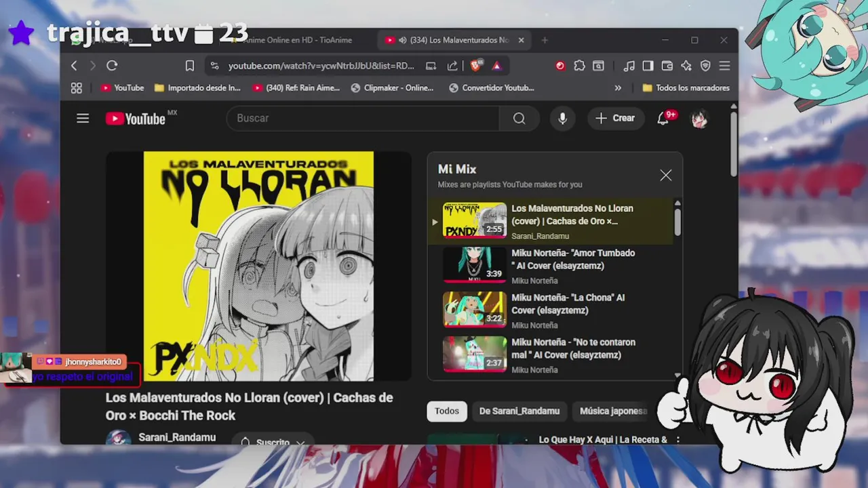
Task: Open the Todos los marcadores folder
Action: click(x=686, y=88)
